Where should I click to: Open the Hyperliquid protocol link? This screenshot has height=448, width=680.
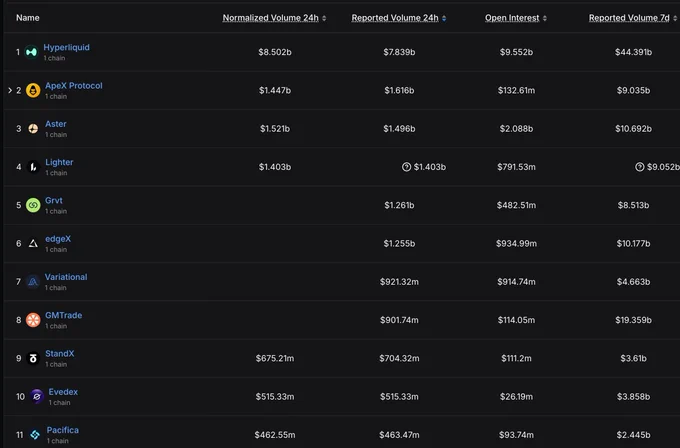click(x=66, y=47)
